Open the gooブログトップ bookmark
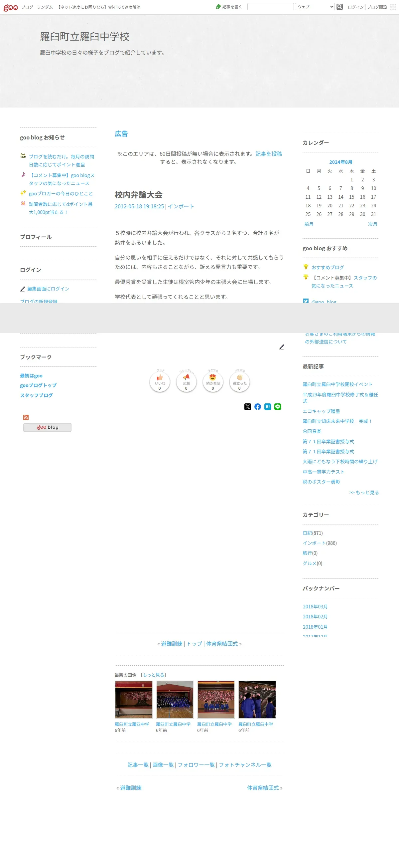The image size is (399, 868). pos(38,385)
